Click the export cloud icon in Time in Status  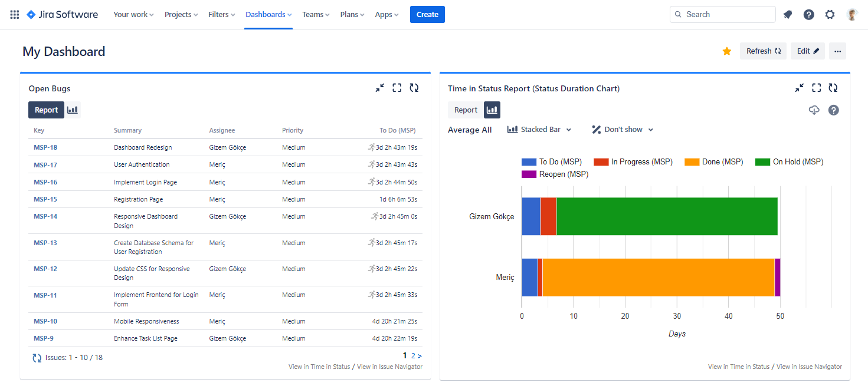[x=814, y=110]
